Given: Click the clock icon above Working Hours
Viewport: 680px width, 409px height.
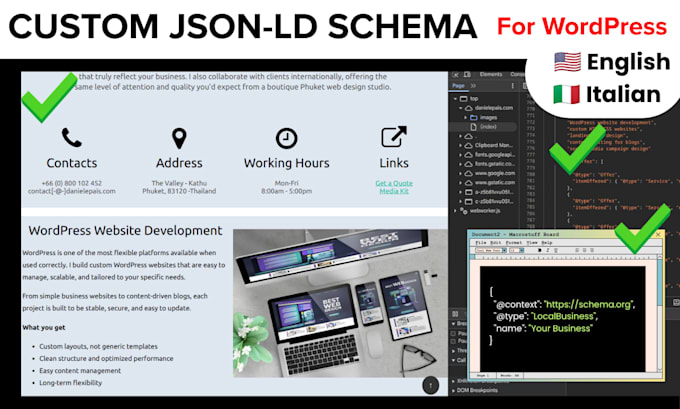Looking at the screenshot, I should tap(286, 138).
